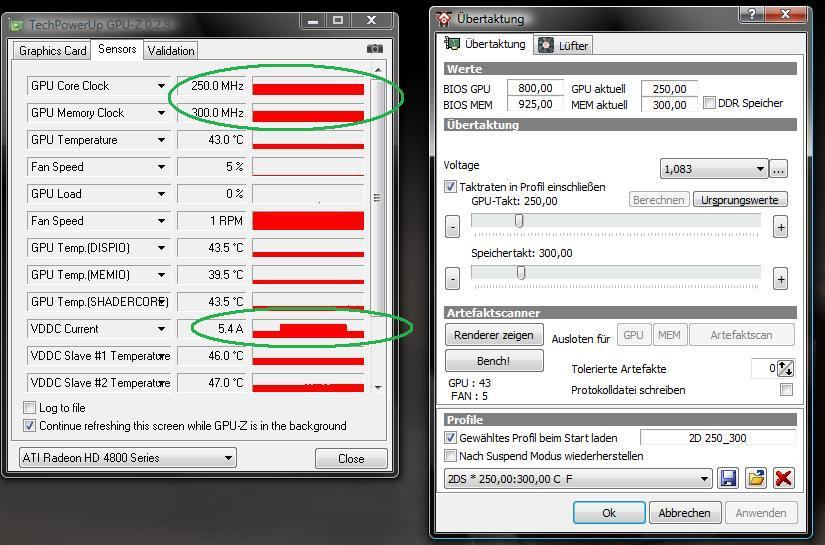Screen dimensions: 825x545
Task: Toggle Continue refreshing in background checkbox
Action: click(29, 426)
